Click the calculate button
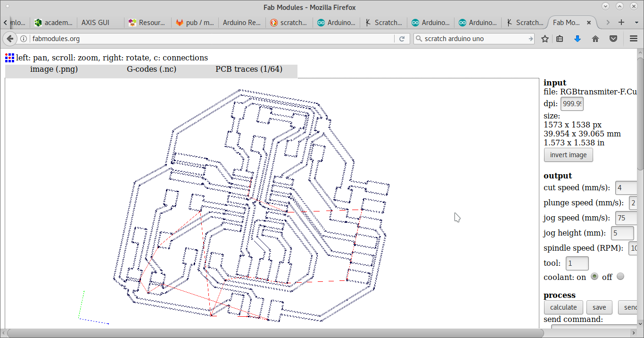 tap(563, 307)
